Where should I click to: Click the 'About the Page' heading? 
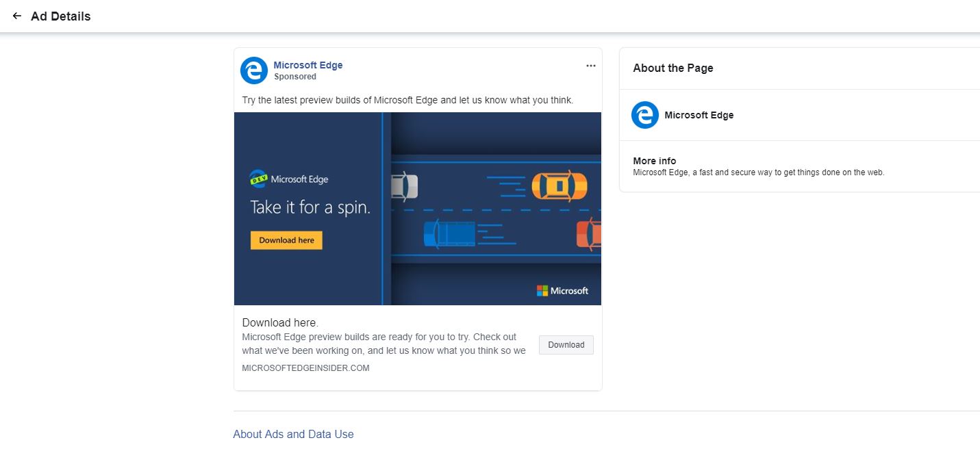tap(673, 68)
